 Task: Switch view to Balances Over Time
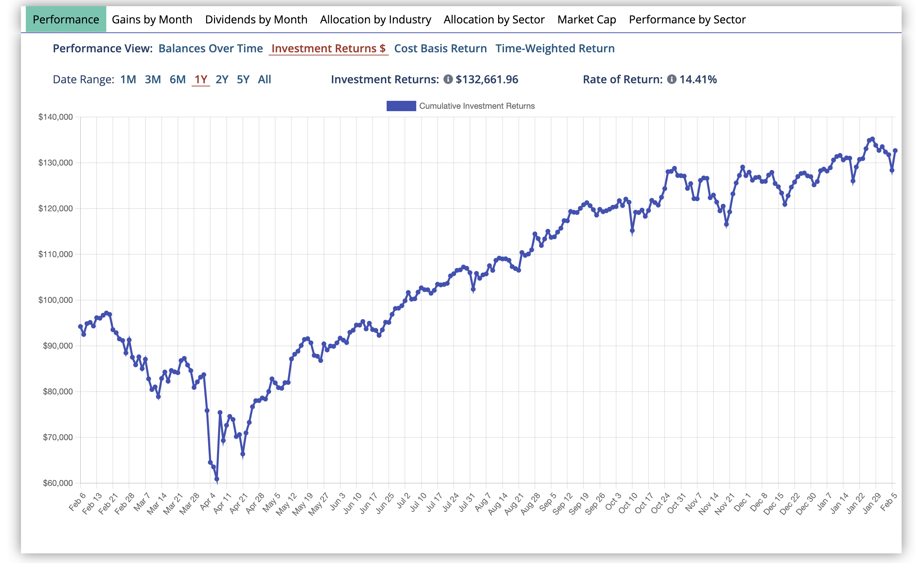(211, 49)
